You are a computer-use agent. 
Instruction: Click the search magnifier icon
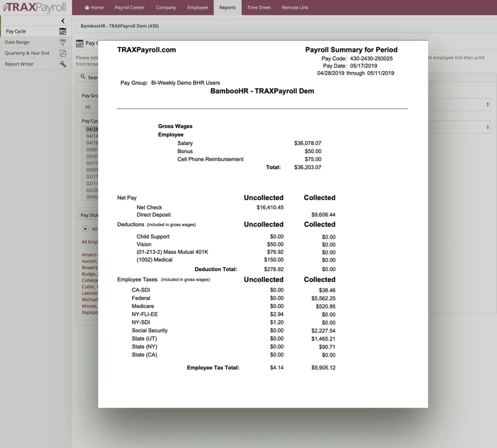(83, 77)
